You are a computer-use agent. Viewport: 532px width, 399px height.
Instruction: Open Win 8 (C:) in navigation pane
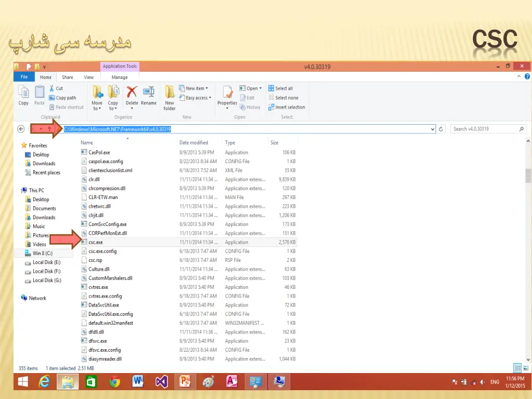tap(43, 254)
